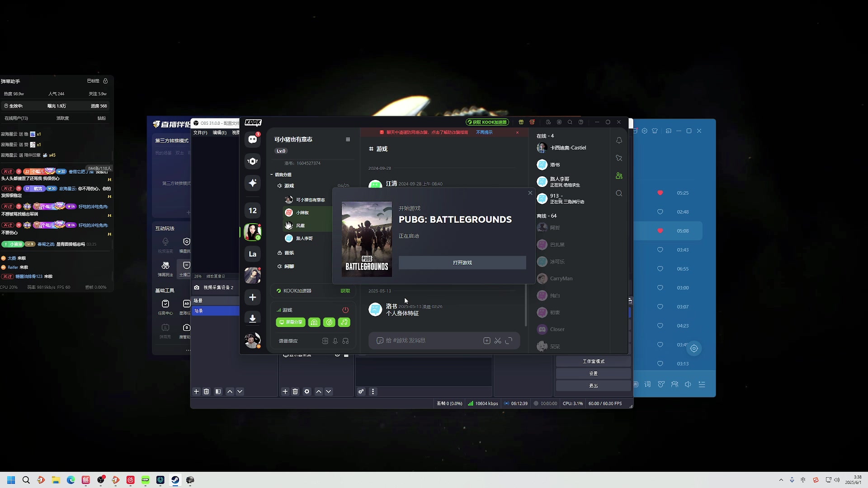The image size is (868, 488).
Task: Click 打开游戏 button in PUBG popup
Action: pos(462,263)
